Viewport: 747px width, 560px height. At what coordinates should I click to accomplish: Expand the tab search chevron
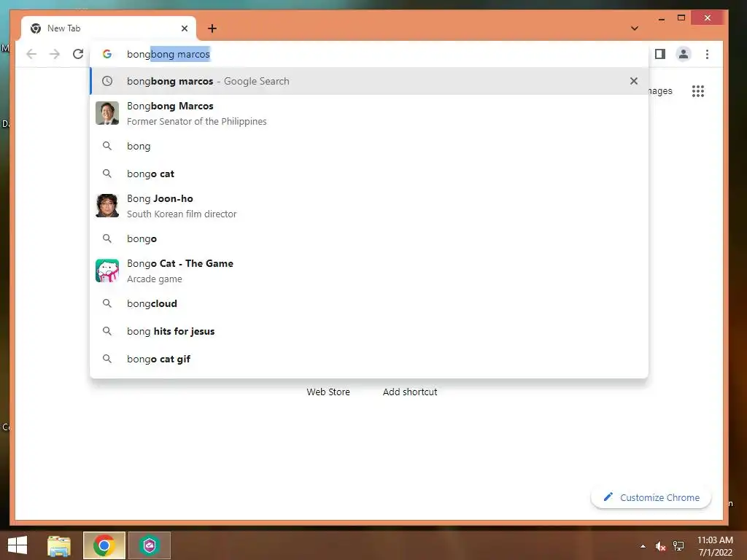pos(635,28)
